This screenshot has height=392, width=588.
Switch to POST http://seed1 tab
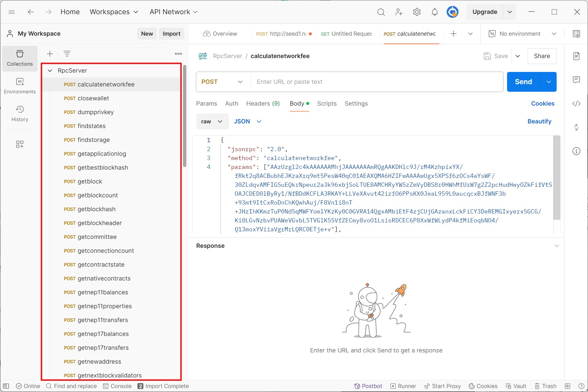284,34
